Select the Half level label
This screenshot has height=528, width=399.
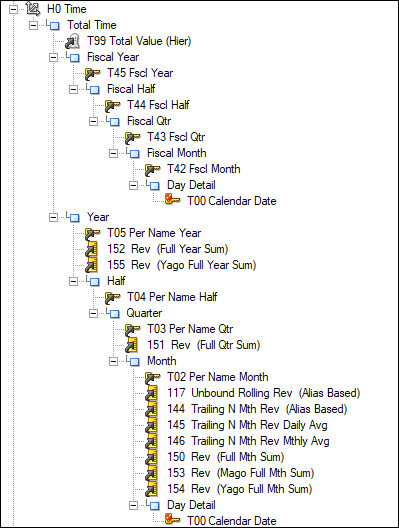pyautogui.click(x=116, y=281)
